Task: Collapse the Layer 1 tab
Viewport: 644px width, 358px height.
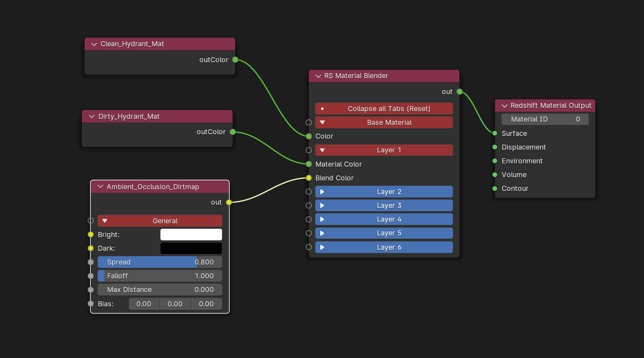Action: tap(384, 150)
